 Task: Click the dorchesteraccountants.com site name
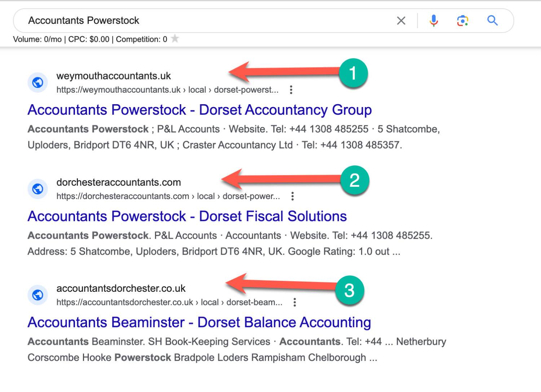point(119,182)
